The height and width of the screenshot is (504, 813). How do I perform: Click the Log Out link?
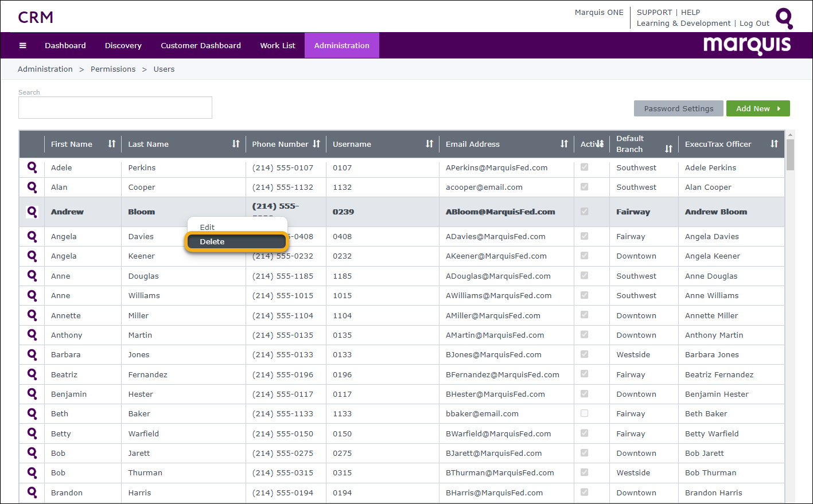pyautogui.click(x=754, y=24)
